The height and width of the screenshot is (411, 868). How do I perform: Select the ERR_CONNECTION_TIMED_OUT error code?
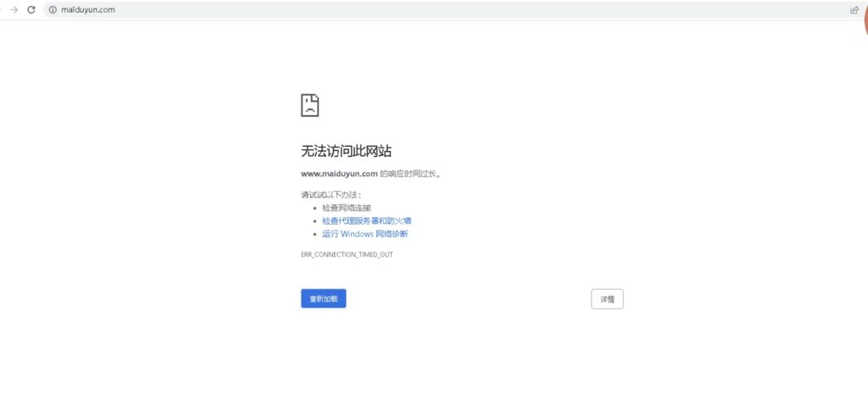tap(347, 255)
